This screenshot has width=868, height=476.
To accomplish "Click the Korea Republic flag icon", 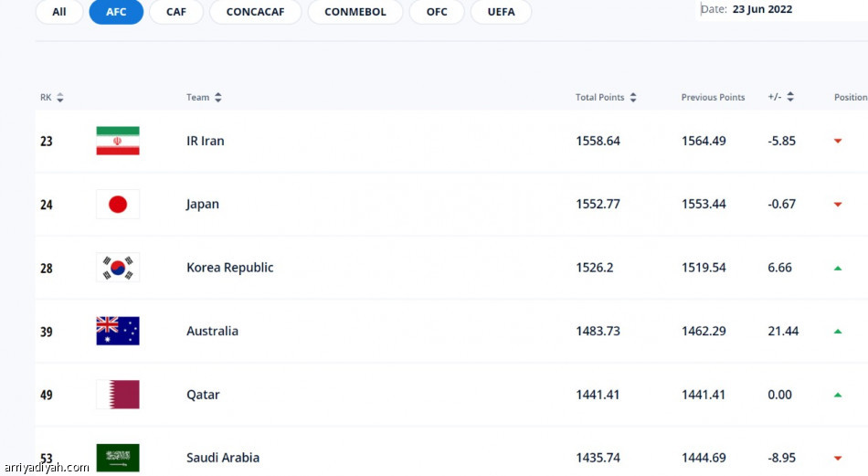I will [118, 268].
